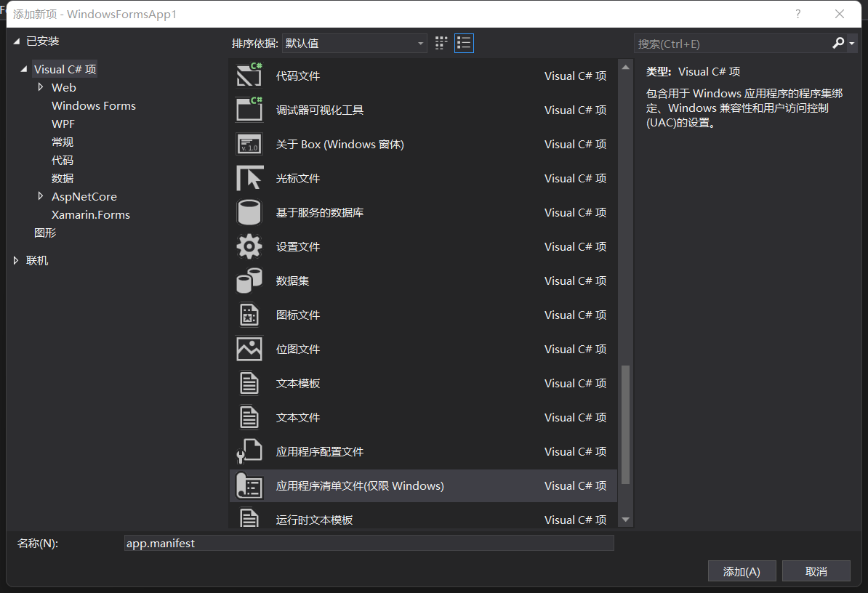Select the 基于服务的数据库 row text
Image resolution: width=868 pixels, height=593 pixels.
(x=319, y=212)
